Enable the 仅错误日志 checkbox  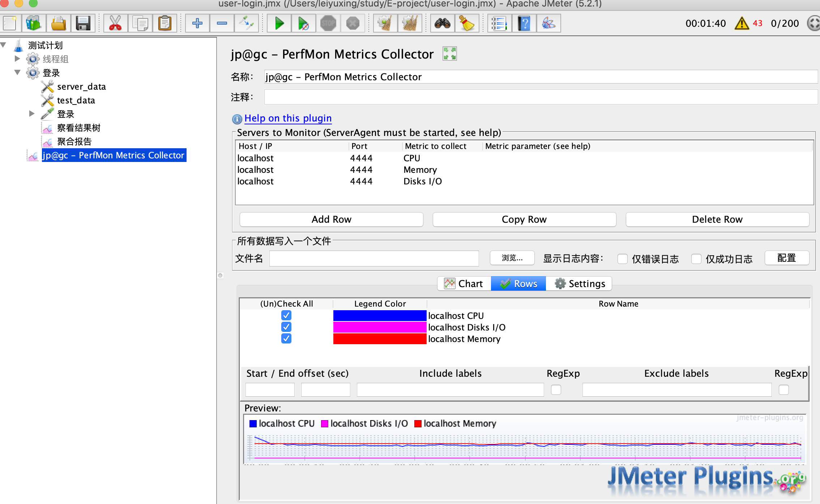622,259
